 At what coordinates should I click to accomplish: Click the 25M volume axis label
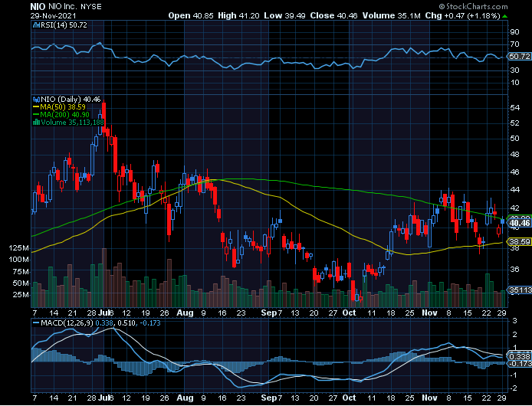[21, 295]
